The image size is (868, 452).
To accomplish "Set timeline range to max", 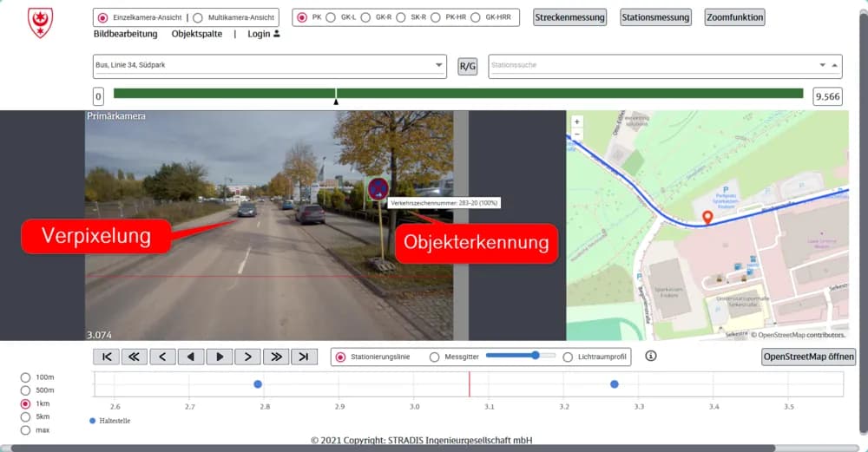I will click(x=25, y=430).
